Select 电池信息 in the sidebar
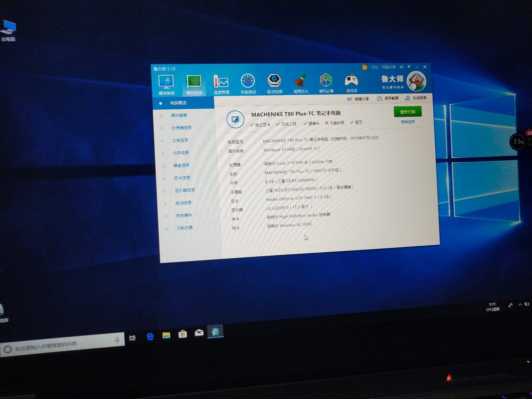The width and height of the screenshot is (532, 399). tap(183, 203)
